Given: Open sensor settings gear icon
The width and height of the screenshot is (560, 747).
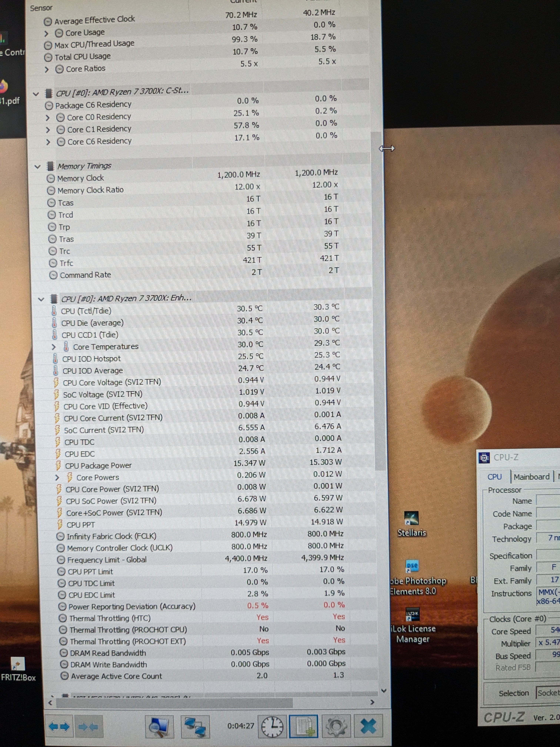Looking at the screenshot, I should click(x=336, y=726).
